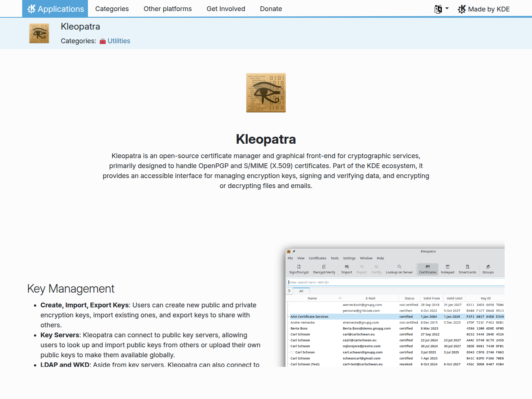
Task: Open the View menu in Kleopatra
Action: pyautogui.click(x=301, y=258)
